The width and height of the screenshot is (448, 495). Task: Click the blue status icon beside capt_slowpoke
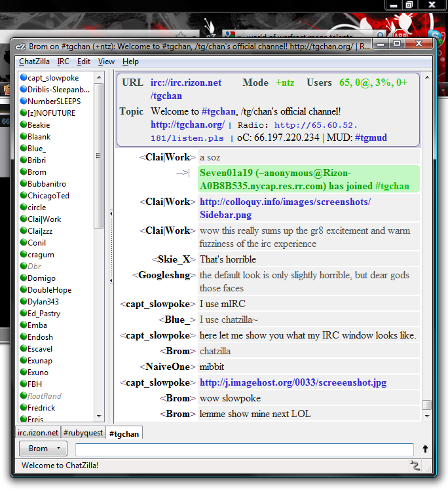click(23, 78)
